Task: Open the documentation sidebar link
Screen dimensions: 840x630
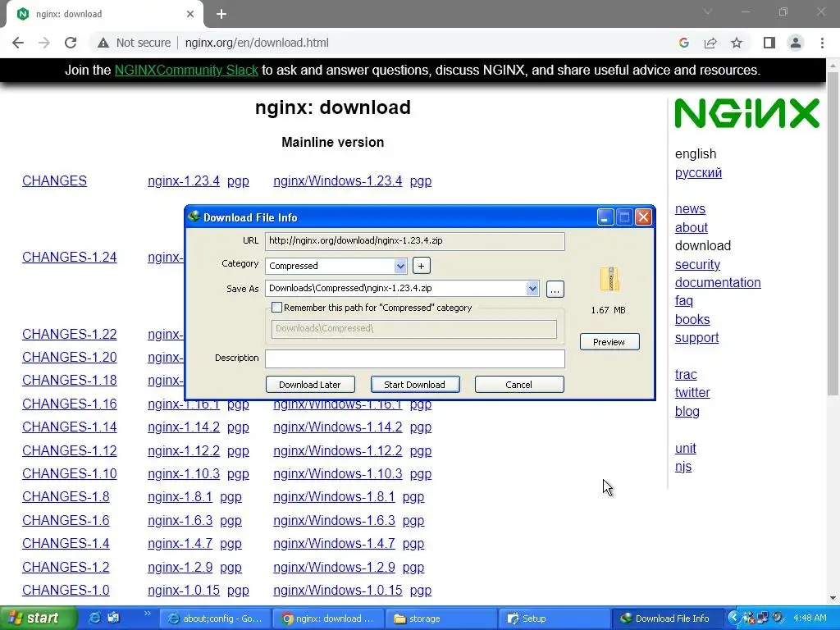Action: [718, 282]
